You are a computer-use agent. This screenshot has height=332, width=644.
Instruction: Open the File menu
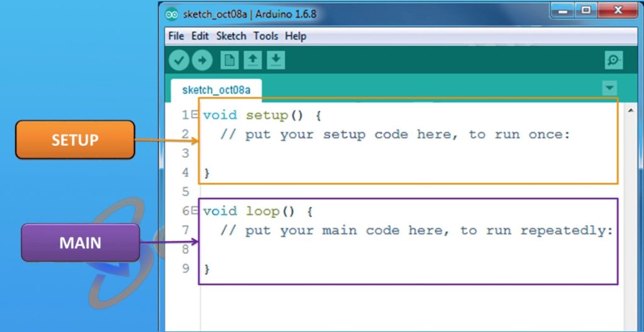tap(176, 36)
